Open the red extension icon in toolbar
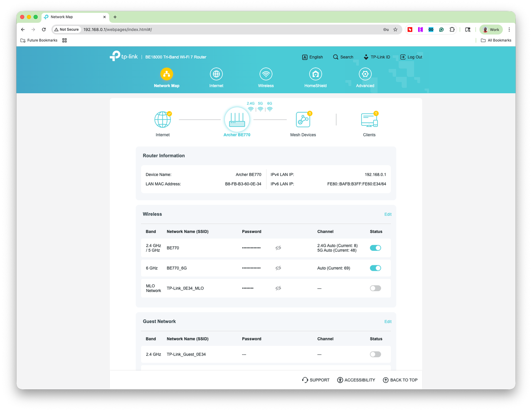532x411 pixels. point(410,30)
